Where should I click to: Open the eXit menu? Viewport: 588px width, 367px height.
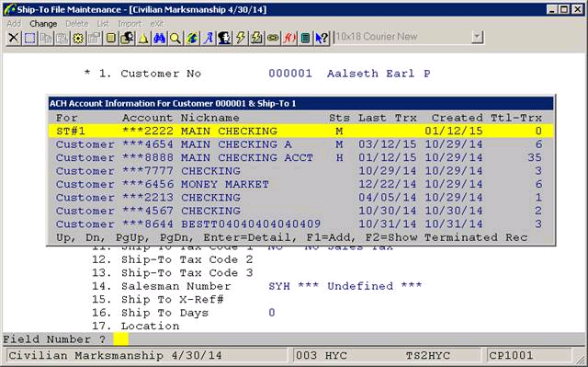[157, 24]
